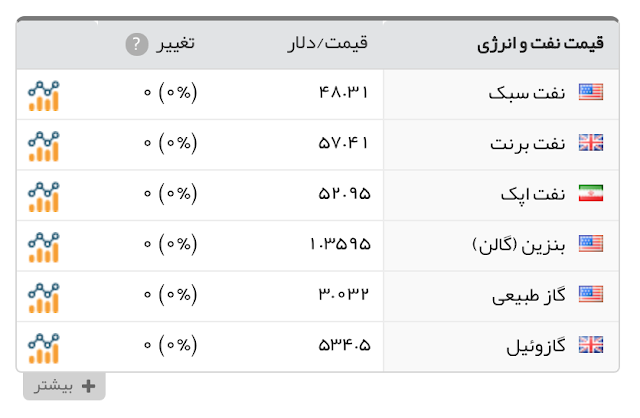
Task: Click the گاز طبیعی price ۳.۰۳۲
Action: [344, 294]
